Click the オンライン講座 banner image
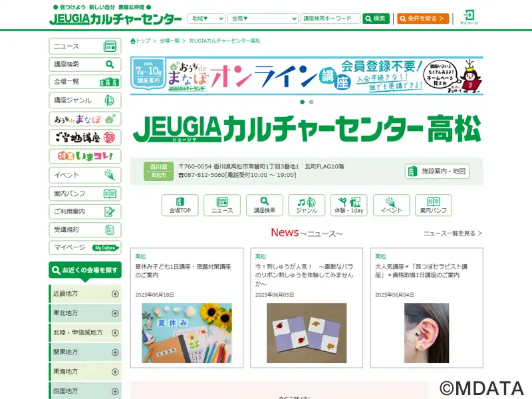The image size is (532, 399). (x=307, y=76)
